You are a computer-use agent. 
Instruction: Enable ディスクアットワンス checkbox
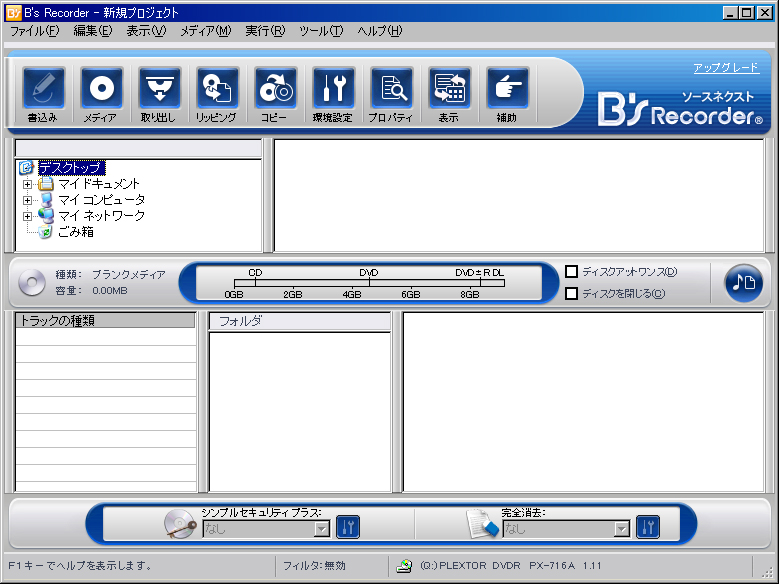[572, 272]
